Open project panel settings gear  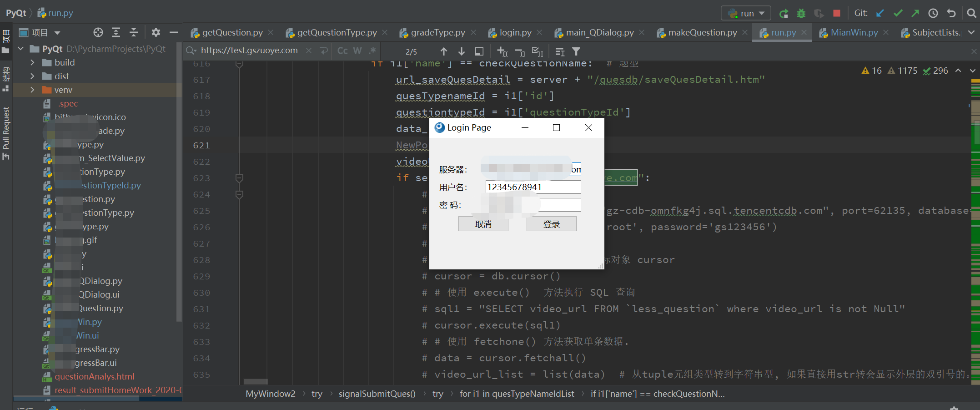[156, 32]
